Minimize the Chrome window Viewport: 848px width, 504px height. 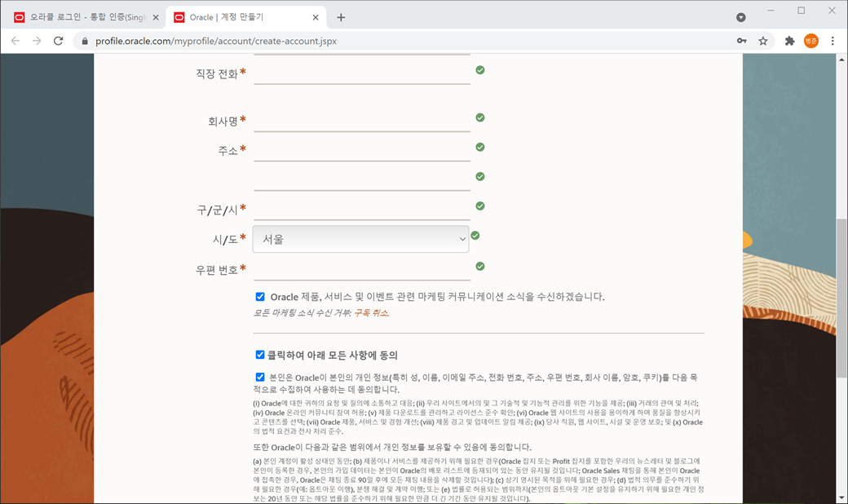click(x=771, y=11)
